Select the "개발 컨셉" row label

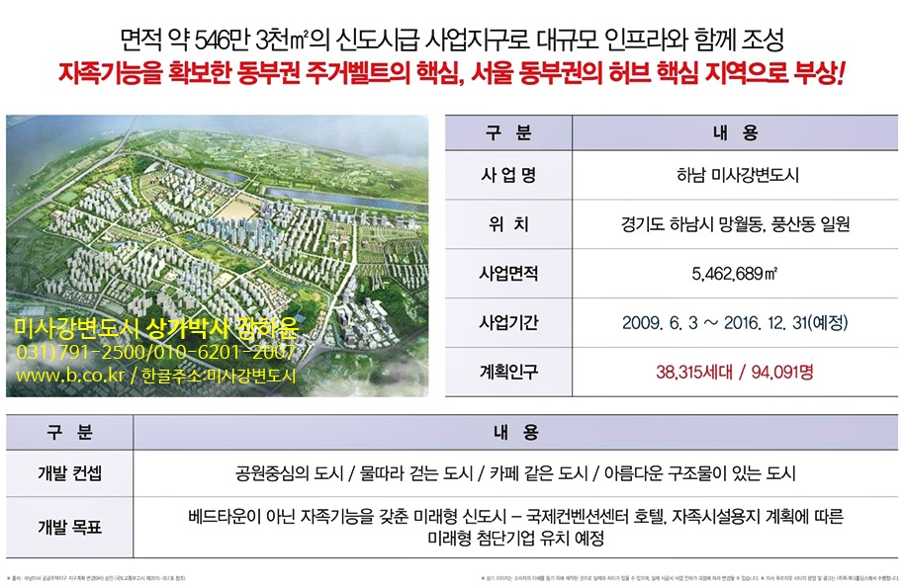click(70, 473)
